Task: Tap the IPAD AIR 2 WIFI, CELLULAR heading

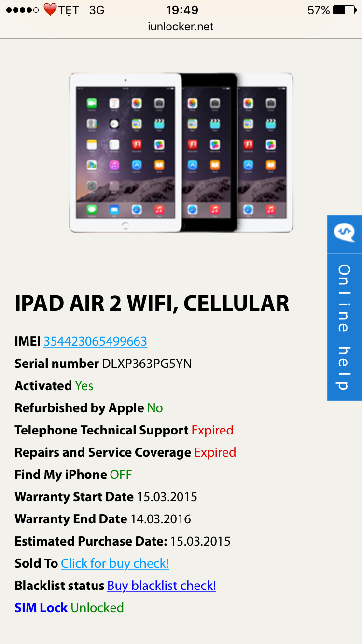Action: pos(152,304)
